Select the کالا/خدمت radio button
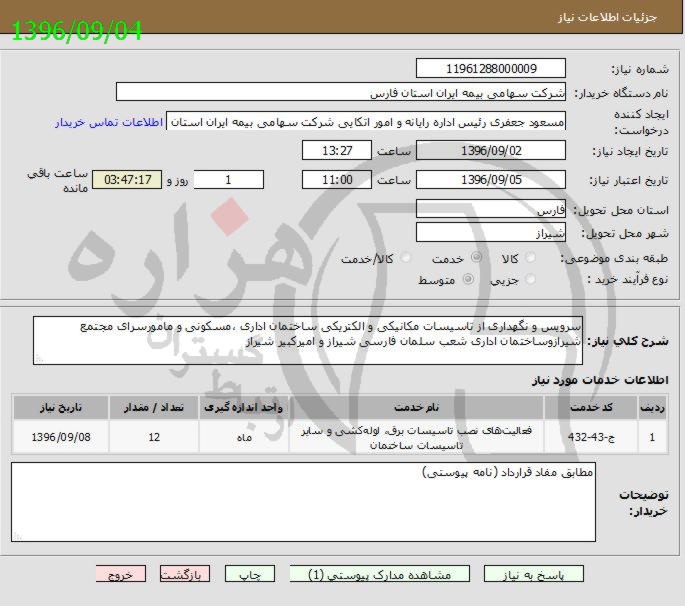This screenshot has width=685, height=606. pos(405,258)
